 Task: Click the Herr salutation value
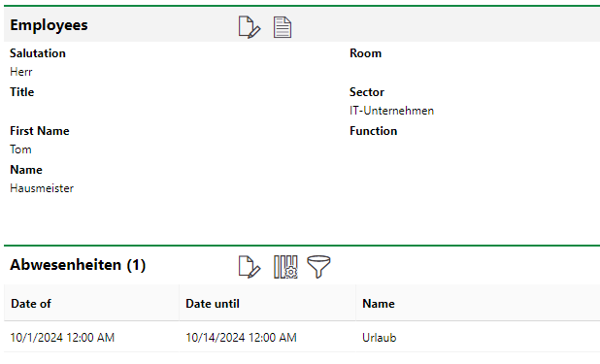coord(21,72)
